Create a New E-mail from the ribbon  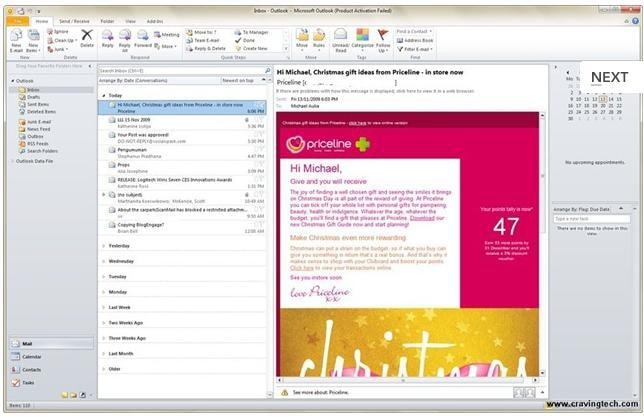click(16, 40)
